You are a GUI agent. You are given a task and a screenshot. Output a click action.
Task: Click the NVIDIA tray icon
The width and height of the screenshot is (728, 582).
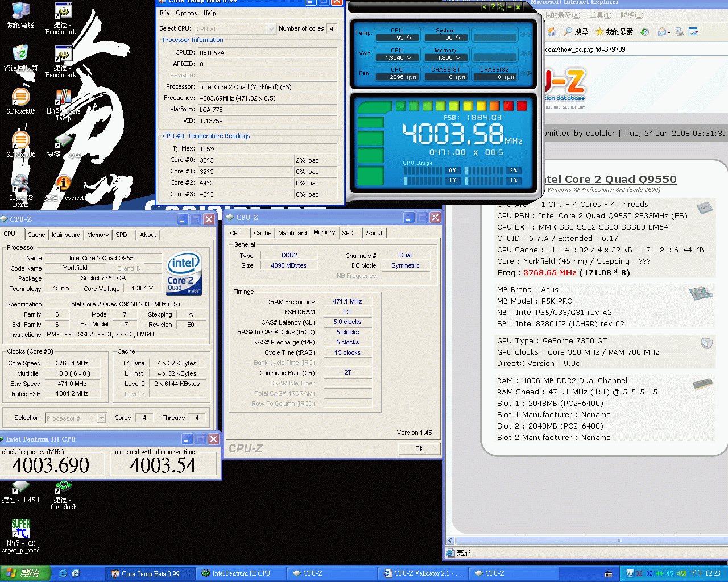pyautogui.click(x=681, y=573)
